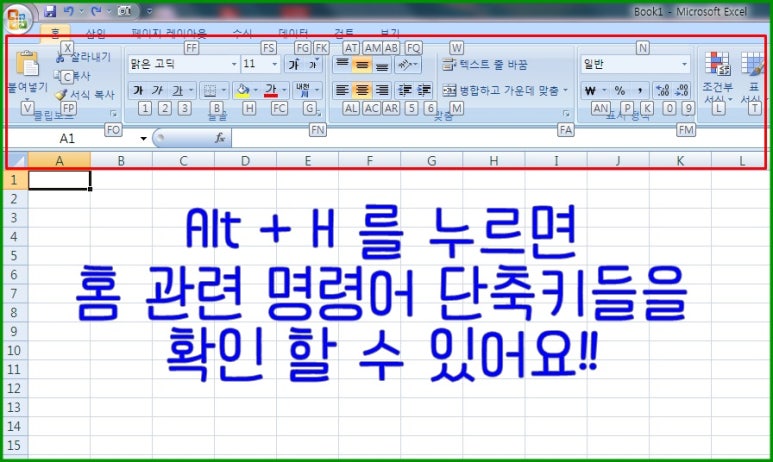Click the red font color swatch button

tap(270, 90)
